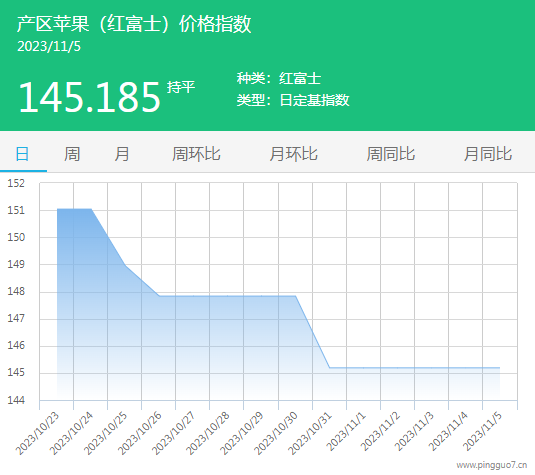This screenshot has width=535, height=475.
Task: Click the 类型: 日定基指数 label
Action: pyautogui.click(x=293, y=100)
